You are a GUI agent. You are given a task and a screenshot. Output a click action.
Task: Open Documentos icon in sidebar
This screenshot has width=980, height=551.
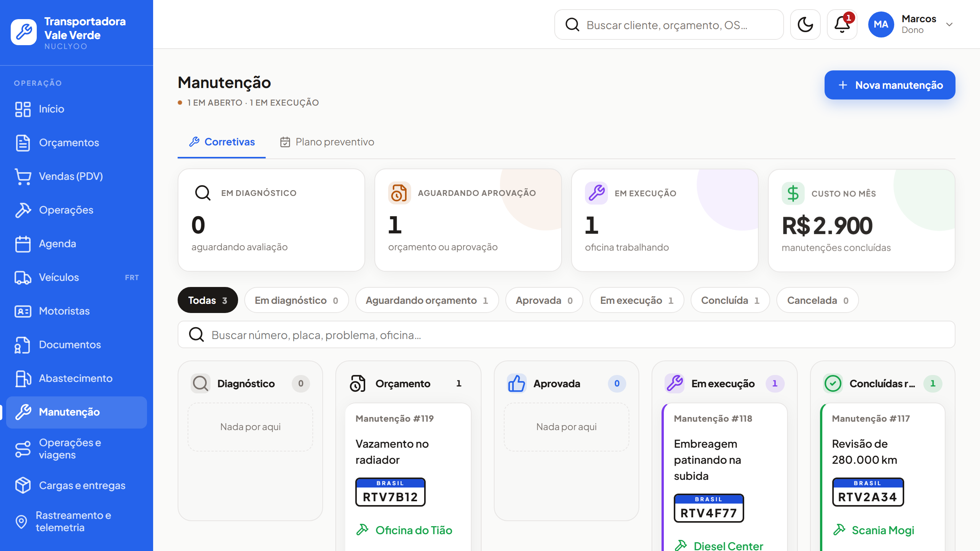pyautogui.click(x=23, y=345)
